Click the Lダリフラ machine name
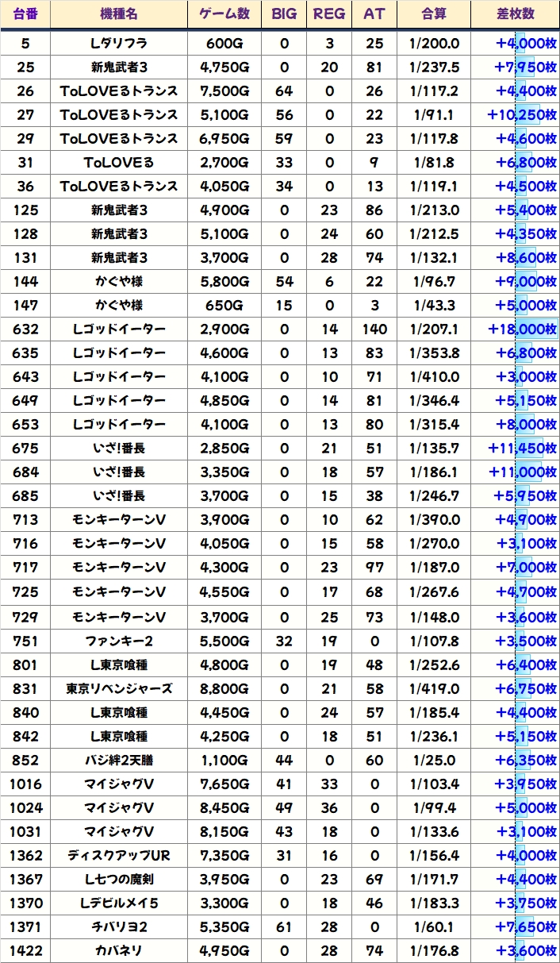The width and height of the screenshot is (560, 963). point(119,44)
